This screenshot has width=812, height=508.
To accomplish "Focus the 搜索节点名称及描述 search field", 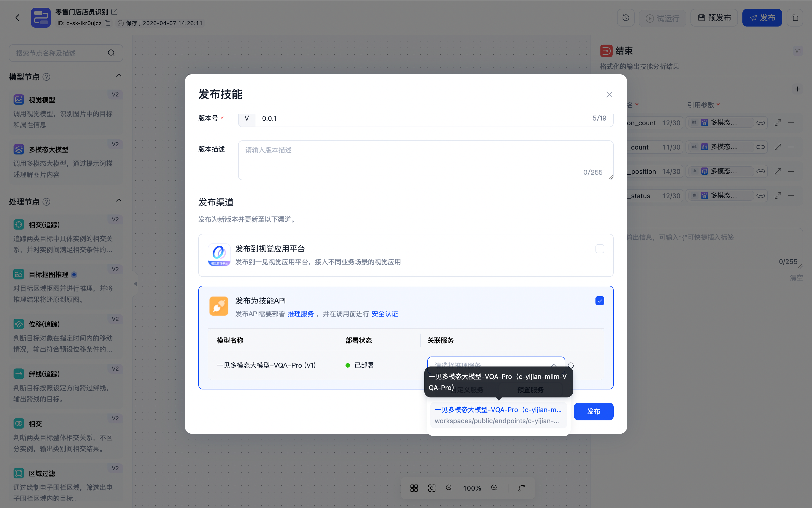I will (66, 53).
